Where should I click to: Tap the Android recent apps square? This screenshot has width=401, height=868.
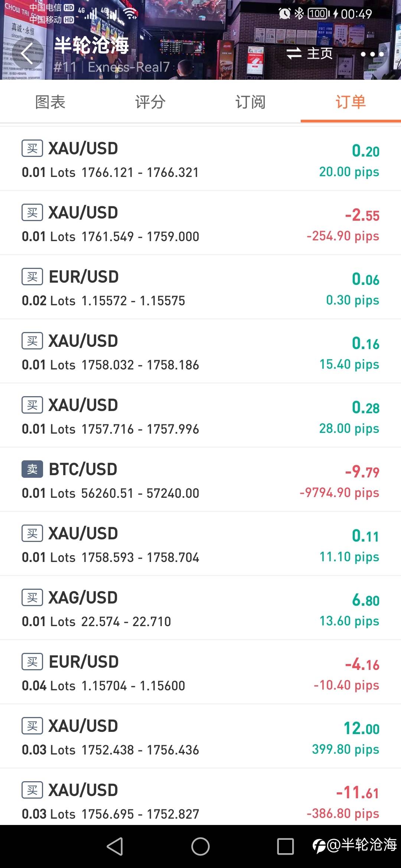click(x=286, y=846)
